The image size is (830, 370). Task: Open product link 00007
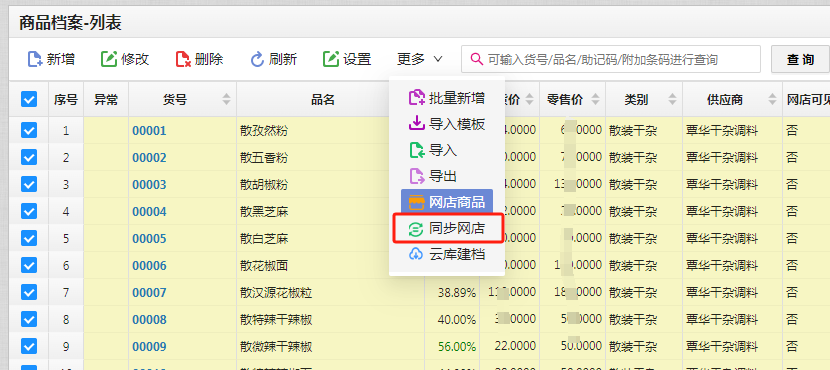(149, 293)
